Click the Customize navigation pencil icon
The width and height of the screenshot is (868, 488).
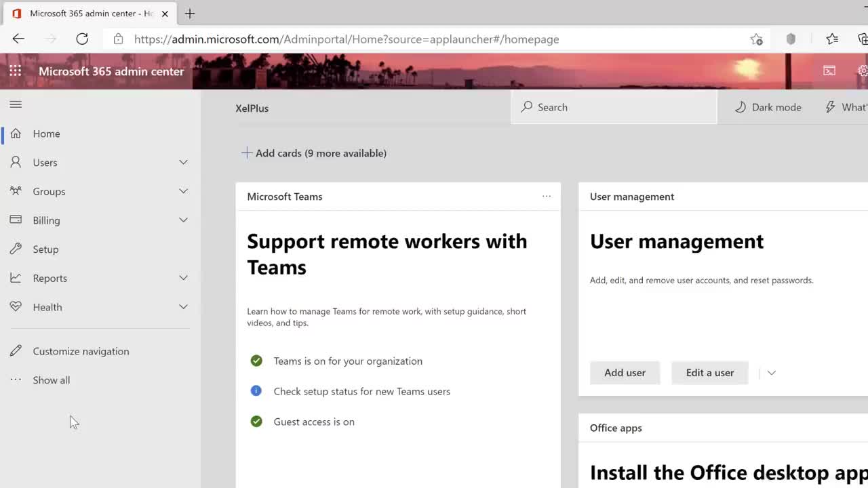pos(16,351)
